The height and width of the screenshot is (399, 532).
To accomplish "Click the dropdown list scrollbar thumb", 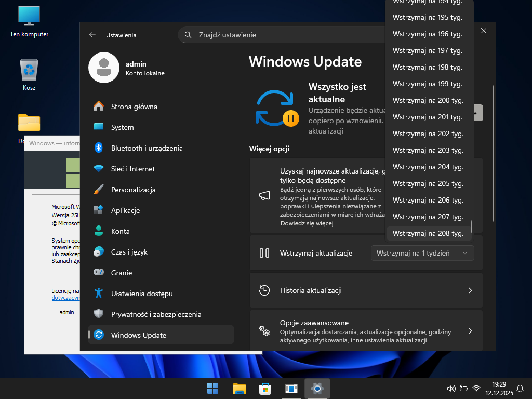I will [471, 227].
